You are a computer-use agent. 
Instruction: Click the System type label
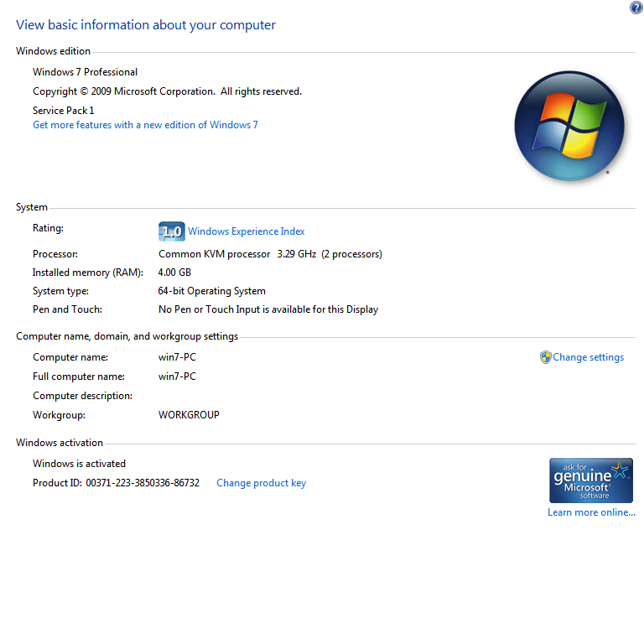(60, 291)
